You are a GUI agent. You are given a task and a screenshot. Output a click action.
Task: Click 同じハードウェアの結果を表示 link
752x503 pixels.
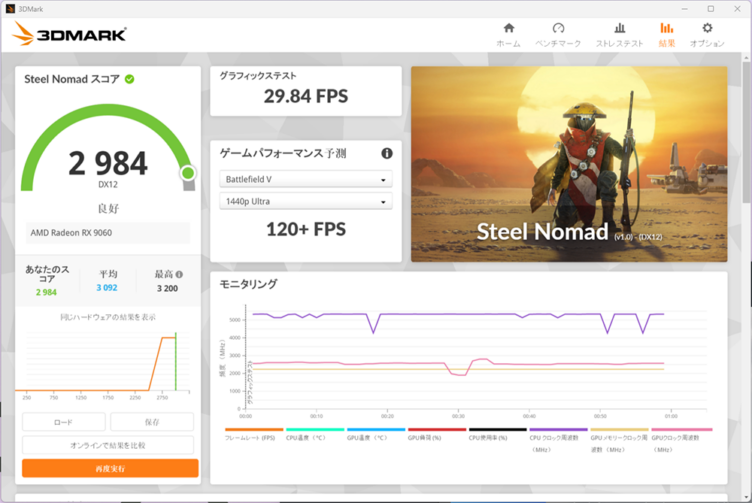tap(108, 317)
